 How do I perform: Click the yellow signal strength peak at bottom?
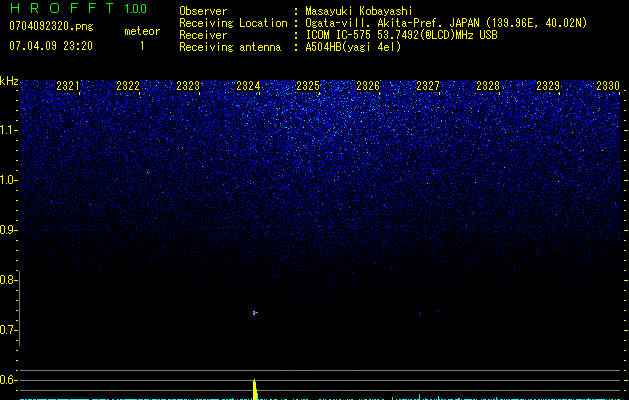[255, 390]
